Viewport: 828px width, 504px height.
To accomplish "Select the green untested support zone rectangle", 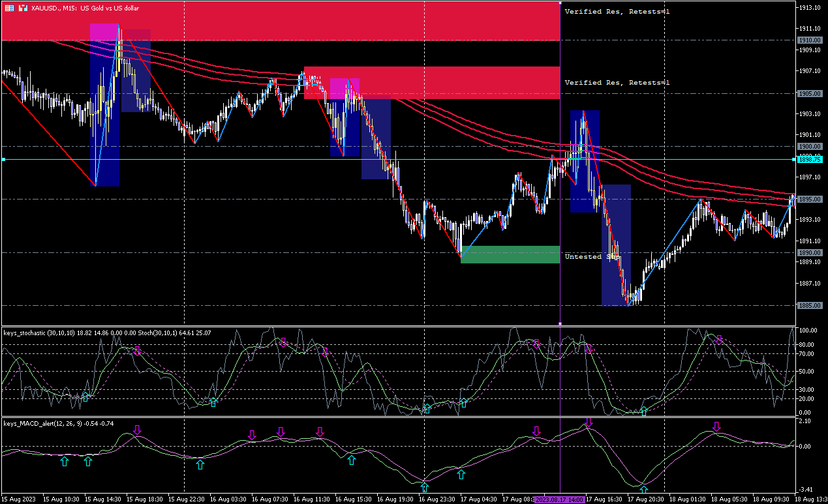I will (510, 255).
